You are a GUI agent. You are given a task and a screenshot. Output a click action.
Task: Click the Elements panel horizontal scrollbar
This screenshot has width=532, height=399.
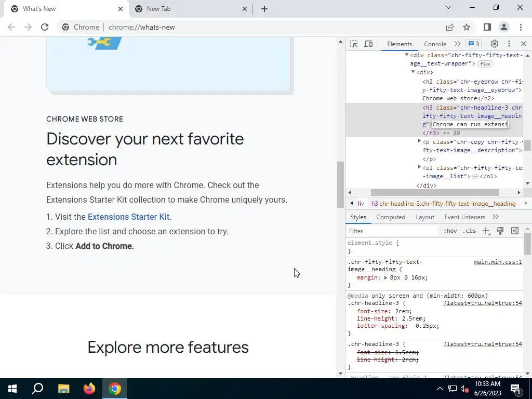[435, 192]
